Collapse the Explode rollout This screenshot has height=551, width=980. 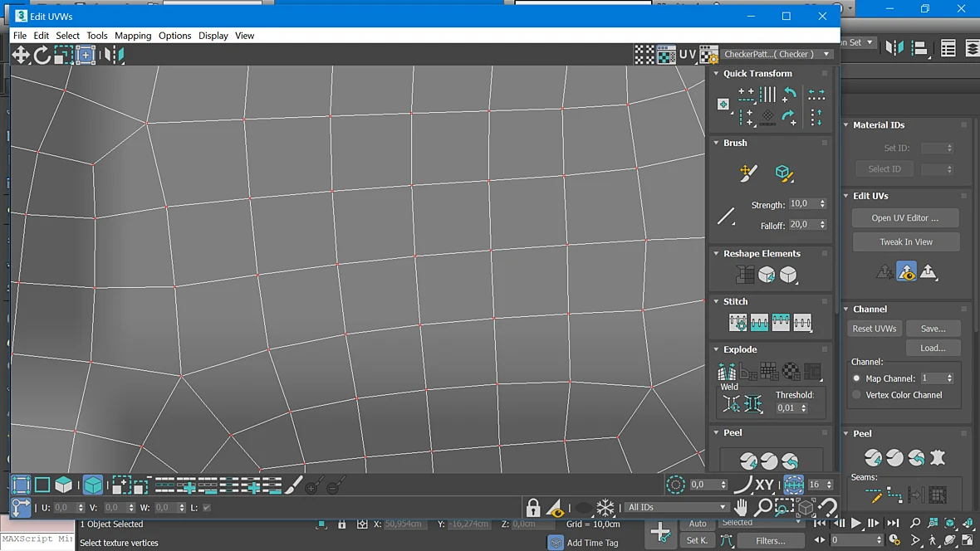716,349
